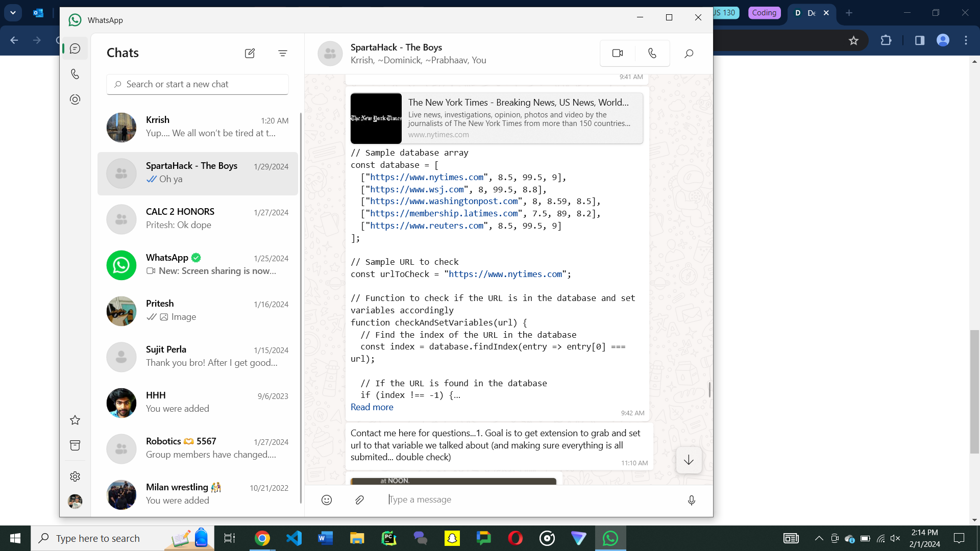980x551 pixels.
Task: Open the Krrish conversation
Action: pyautogui.click(x=198, y=127)
